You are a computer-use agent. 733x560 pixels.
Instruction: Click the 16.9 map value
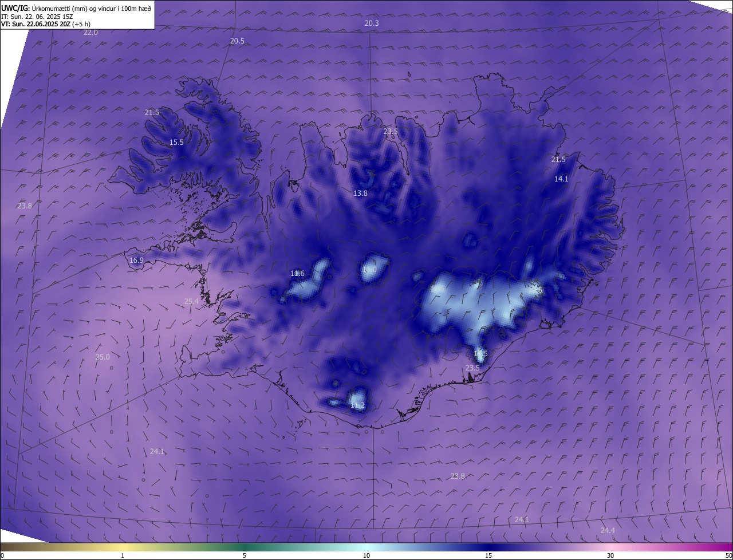pos(136,261)
